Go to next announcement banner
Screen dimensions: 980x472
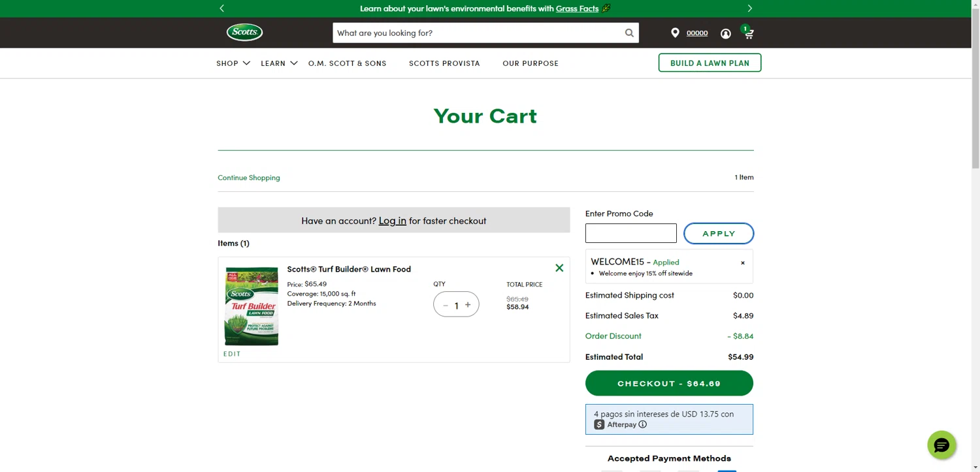tap(749, 8)
